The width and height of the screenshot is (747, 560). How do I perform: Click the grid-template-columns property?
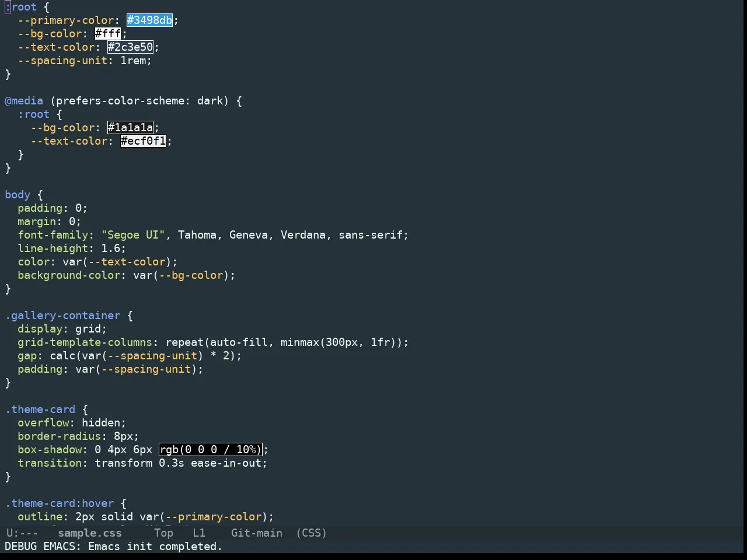pyautogui.click(x=85, y=342)
